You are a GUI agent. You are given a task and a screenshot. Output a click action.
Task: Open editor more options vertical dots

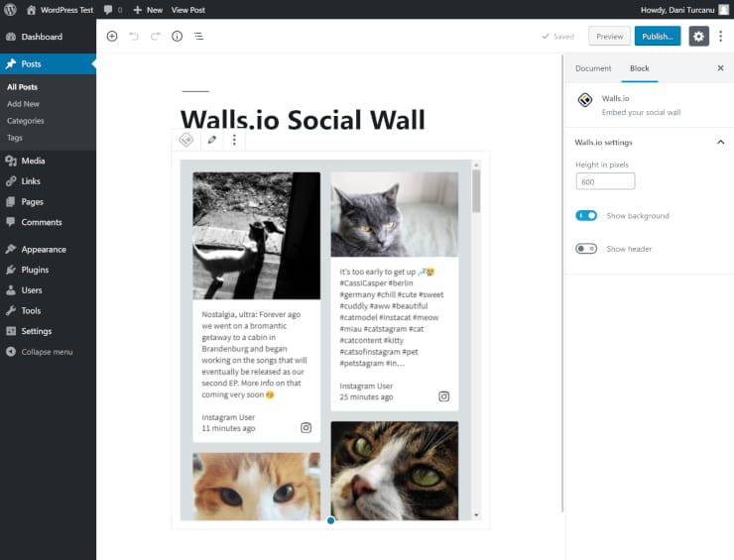point(720,36)
